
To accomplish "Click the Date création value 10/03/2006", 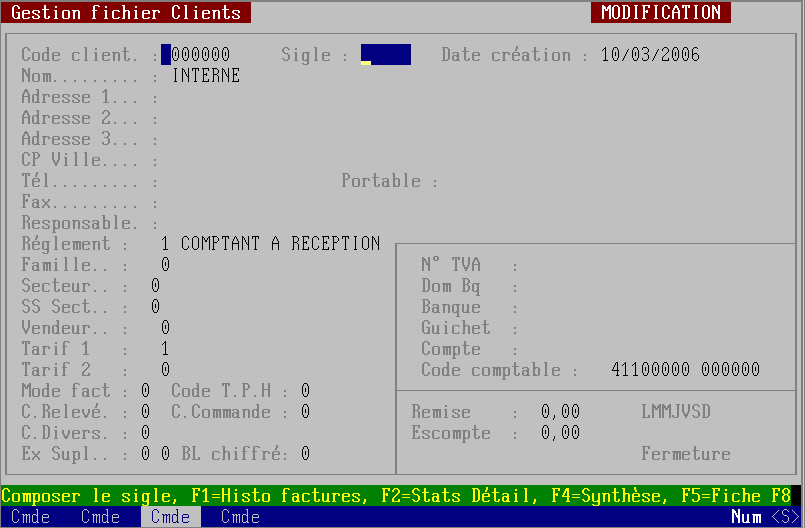I will (650, 55).
